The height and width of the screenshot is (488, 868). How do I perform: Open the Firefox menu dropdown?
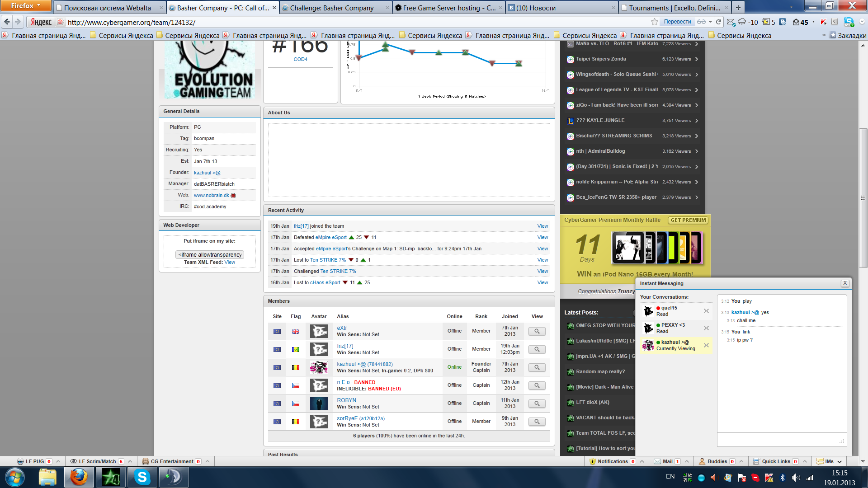pyautogui.click(x=26, y=5)
